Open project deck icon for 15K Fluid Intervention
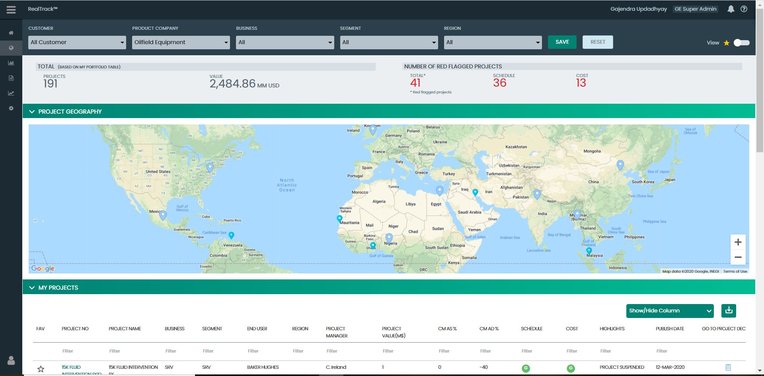 [x=728, y=368]
